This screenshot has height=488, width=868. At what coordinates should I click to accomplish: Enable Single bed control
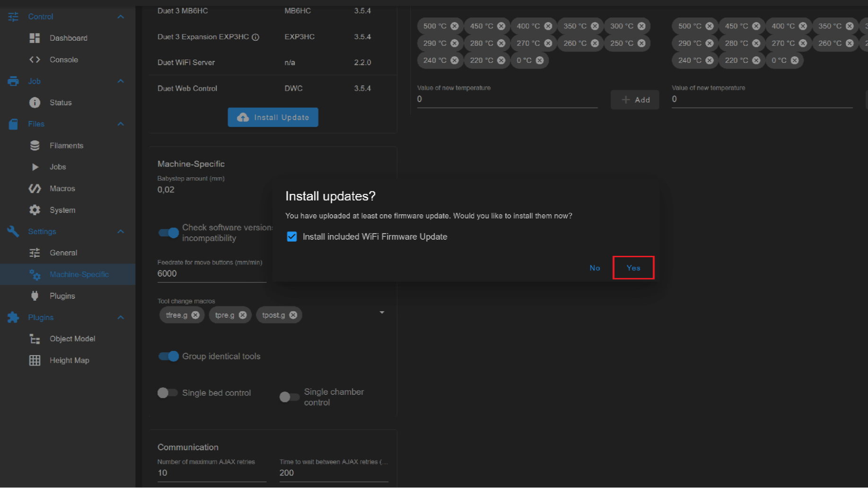[167, 393]
